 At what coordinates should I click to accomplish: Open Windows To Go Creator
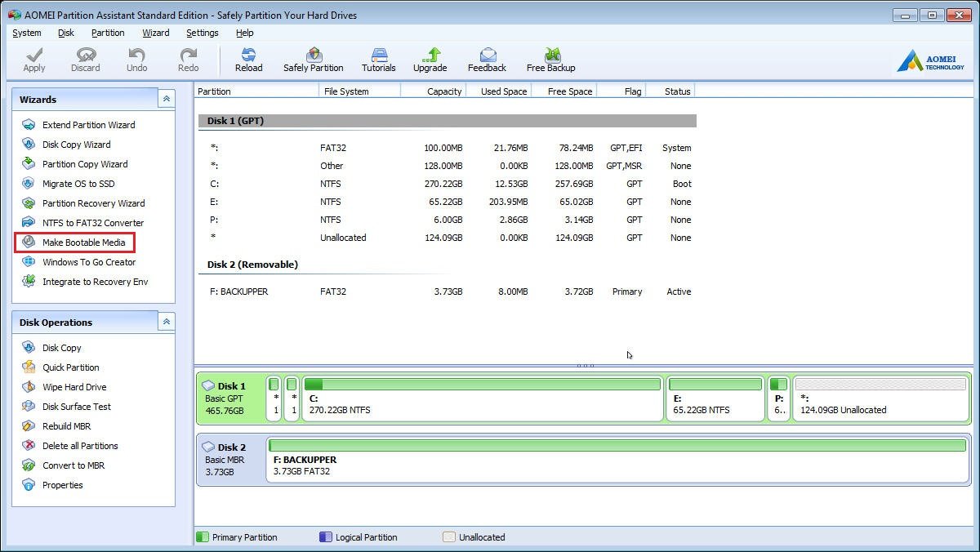tap(89, 262)
